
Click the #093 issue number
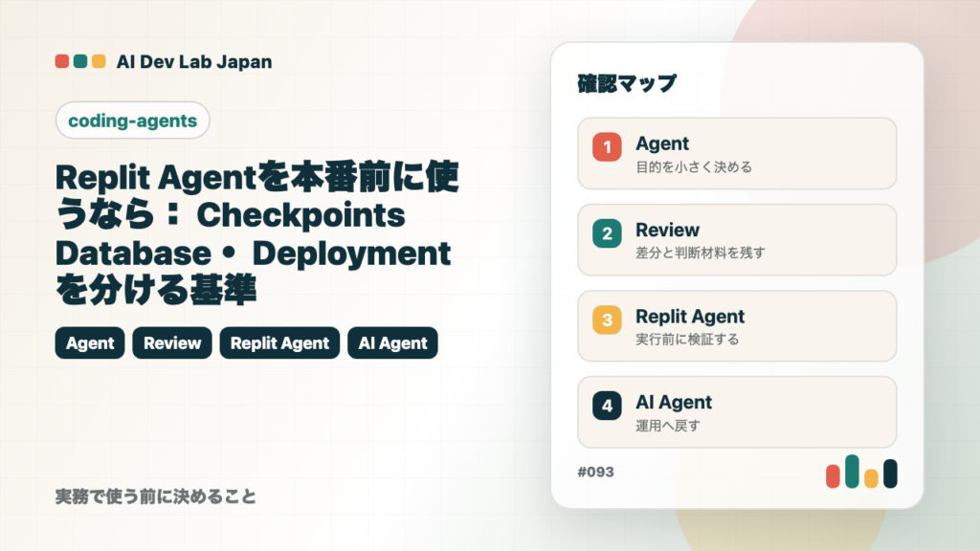(595, 472)
